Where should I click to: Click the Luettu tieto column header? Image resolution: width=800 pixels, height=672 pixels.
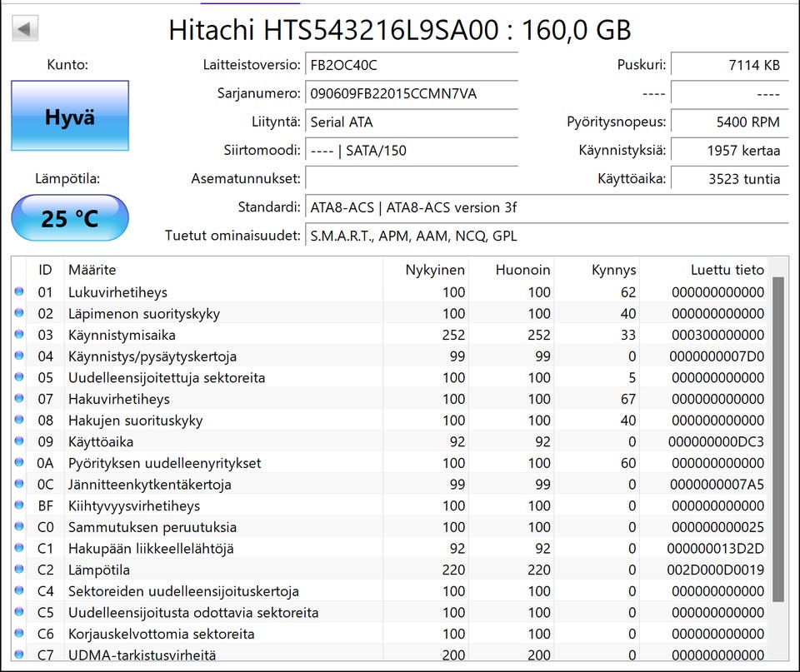pyautogui.click(x=703, y=270)
